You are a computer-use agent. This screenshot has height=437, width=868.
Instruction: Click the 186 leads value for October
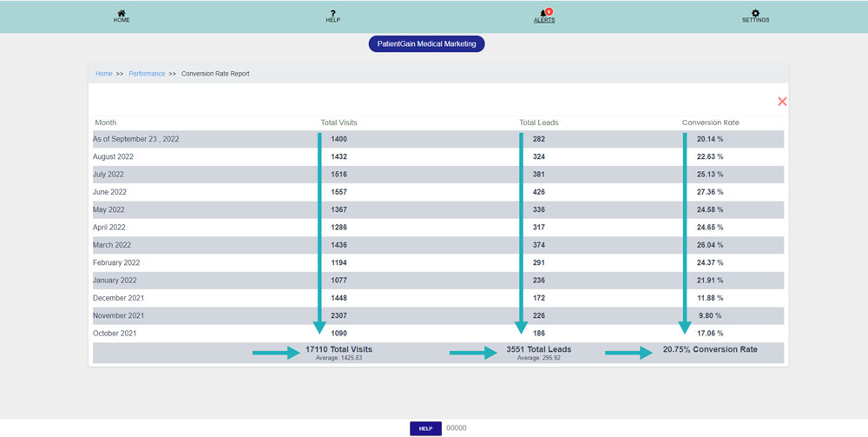(539, 334)
